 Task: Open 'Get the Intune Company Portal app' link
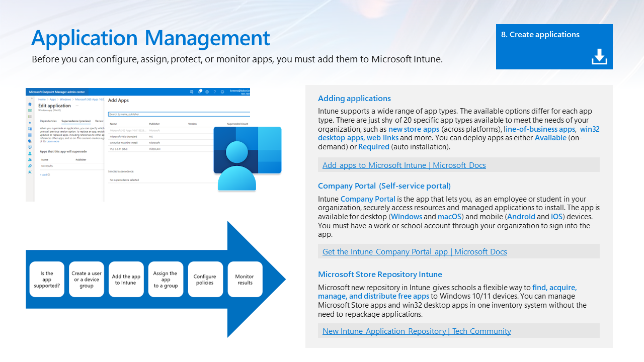click(x=415, y=251)
